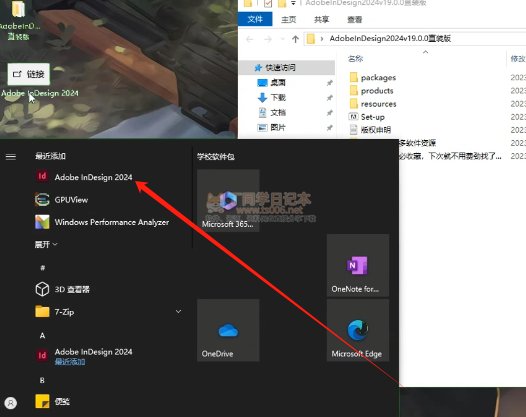The width and height of the screenshot is (526, 417).
Task: Open the OneDrive tile
Action: (x=228, y=330)
